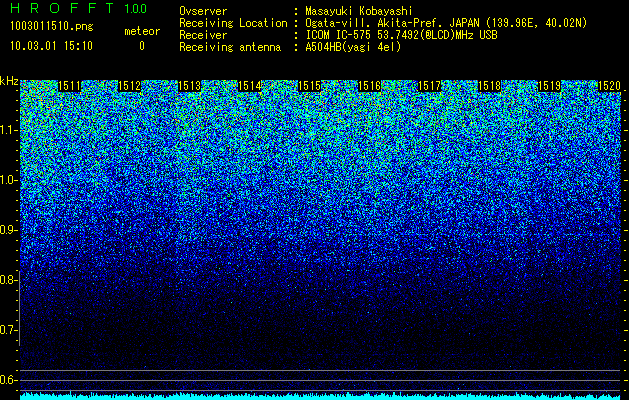
Task: Click the cyan signal level strip at bottom
Action: coord(321,396)
